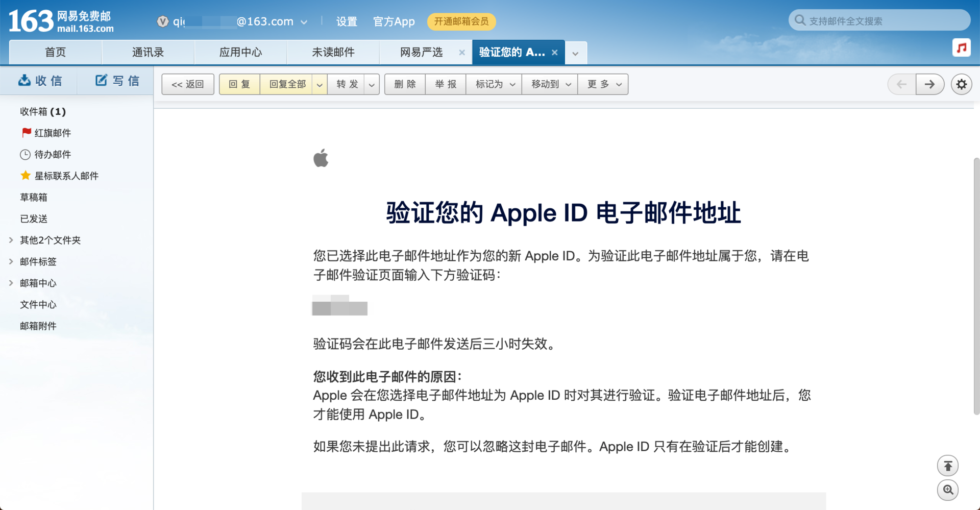Open the settings gear icon

pos(961,84)
